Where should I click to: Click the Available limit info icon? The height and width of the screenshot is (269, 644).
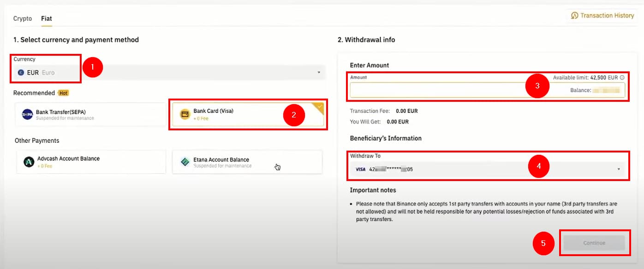pyautogui.click(x=622, y=78)
